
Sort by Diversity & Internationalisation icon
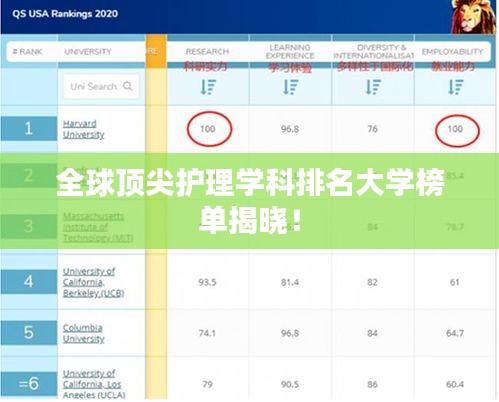(373, 87)
